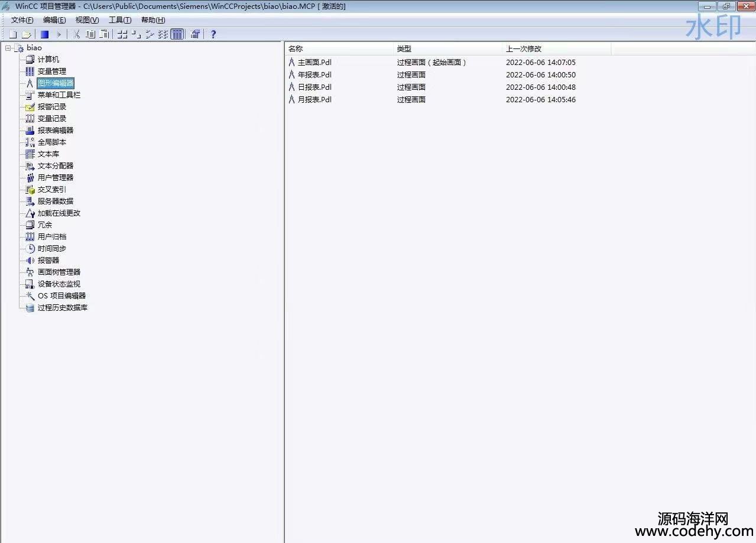Click the Cut scissors toolbar icon
This screenshot has height=543, width=756.
[76, 34]
